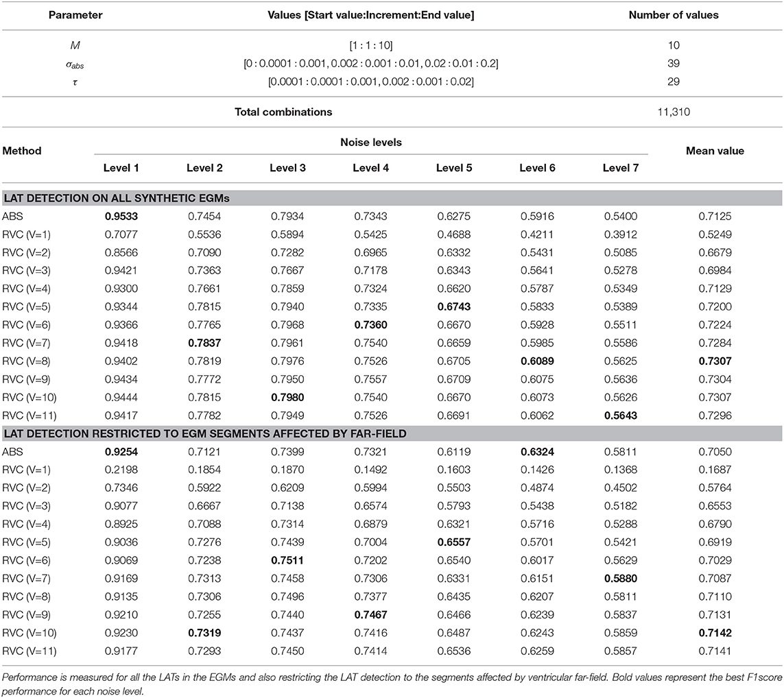This screenshot has height=698, width=784.
Task: Select the σabs range ending in 0.2
Action: 371,64
